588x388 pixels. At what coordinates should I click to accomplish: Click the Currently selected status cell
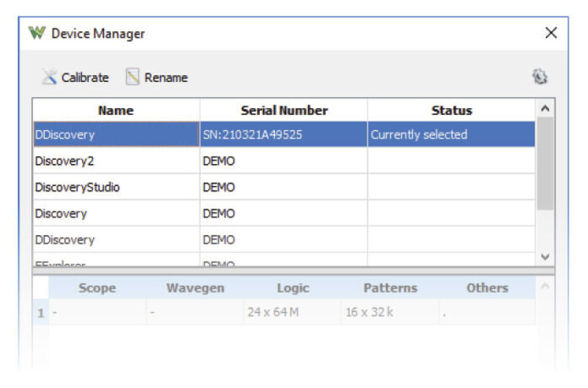click(x=451, y=134)
